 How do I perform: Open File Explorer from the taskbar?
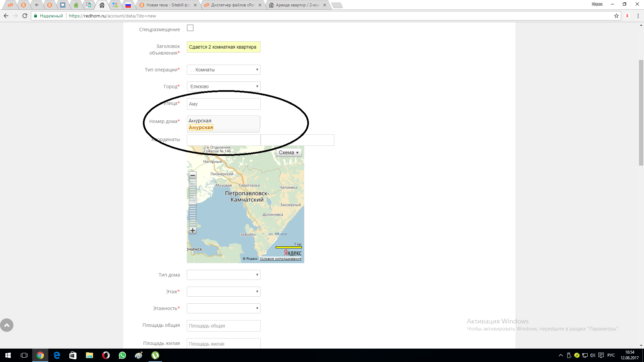pyautogui.click(x=89, y=355)
